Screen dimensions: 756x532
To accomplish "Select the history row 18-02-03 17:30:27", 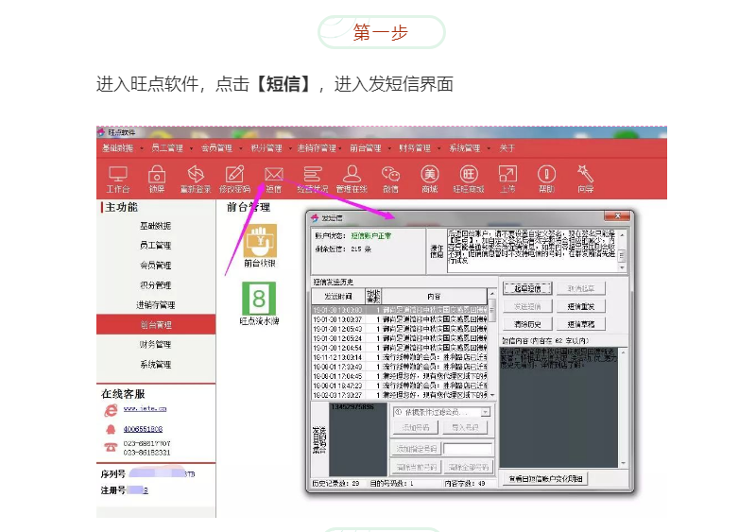I will coord(400,395).
